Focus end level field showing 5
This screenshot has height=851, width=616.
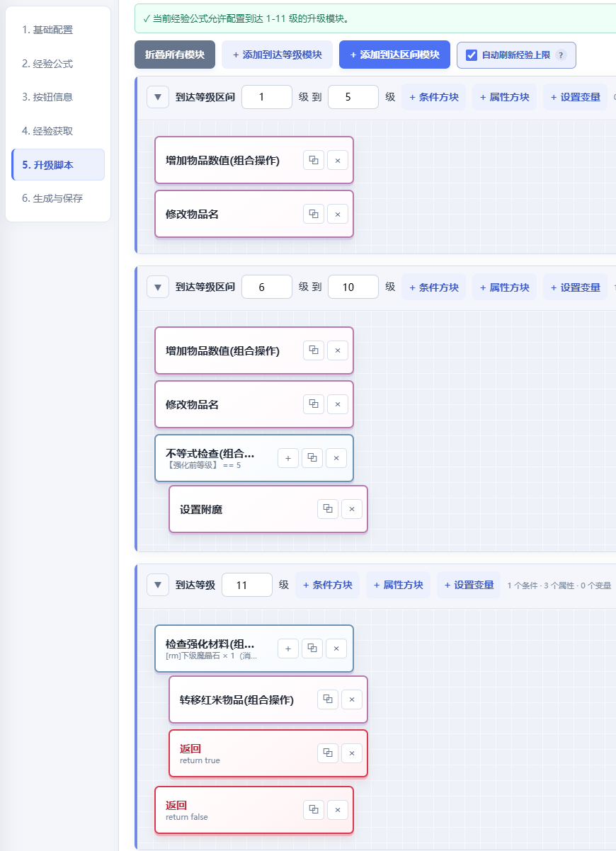click(353, 97)
